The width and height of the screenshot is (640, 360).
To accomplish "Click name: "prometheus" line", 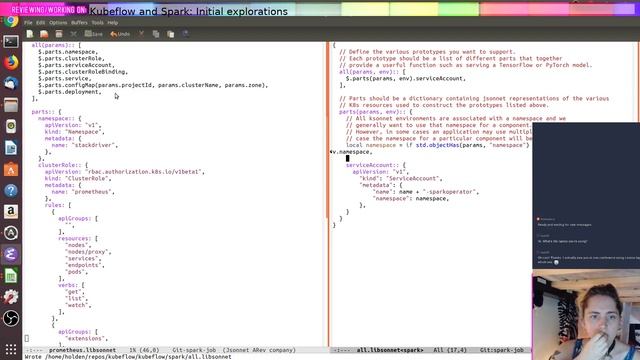I will click(x=83, y=192).
